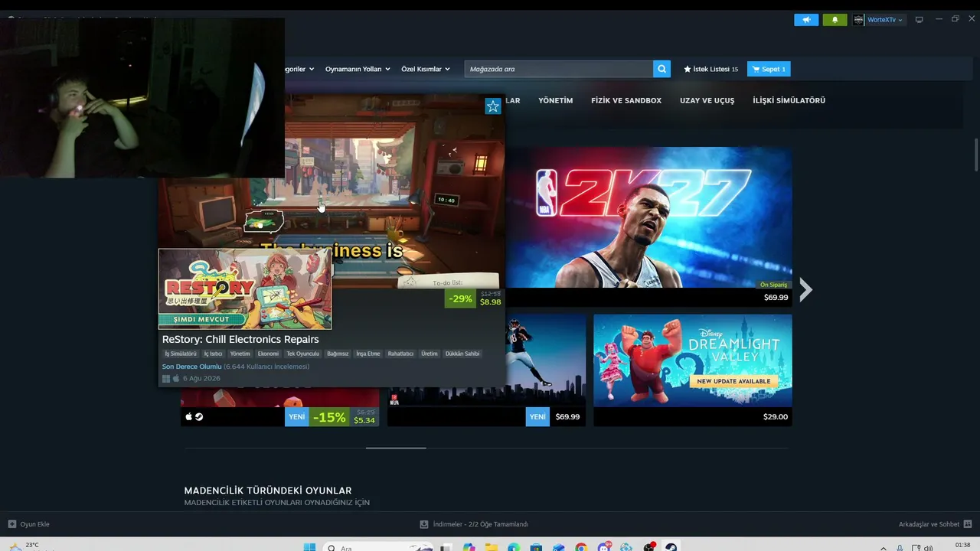Open the Disney Dreamlight Valley capsule
980x551 pixels.
[x=693, y=360]
